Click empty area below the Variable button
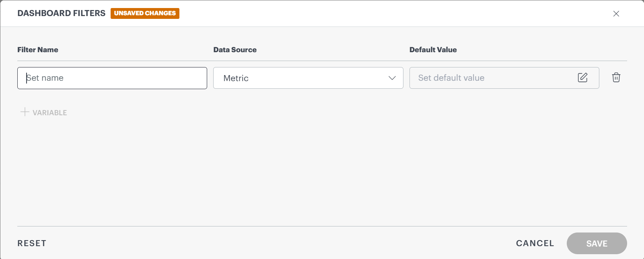 tap(161, 169)
